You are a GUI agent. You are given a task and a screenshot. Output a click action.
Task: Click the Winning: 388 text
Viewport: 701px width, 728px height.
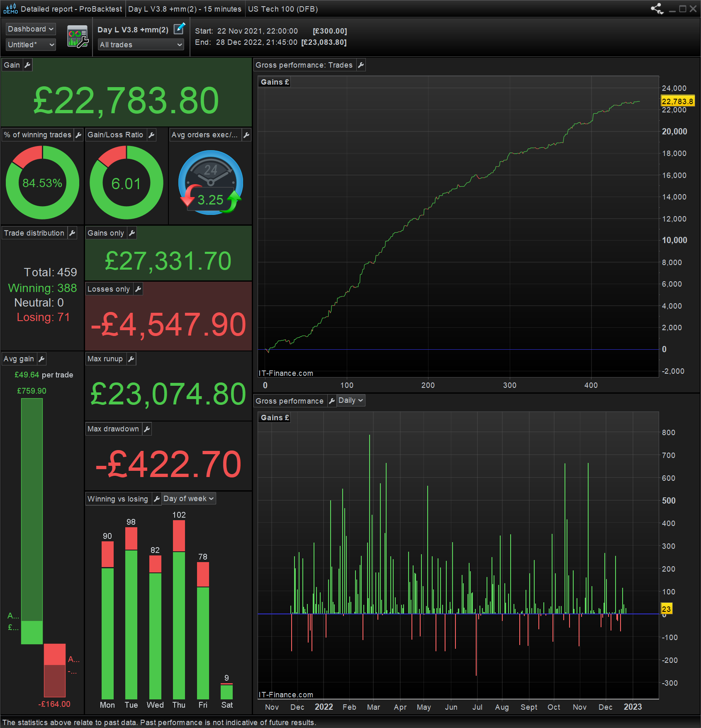click(x=42, y=288)
